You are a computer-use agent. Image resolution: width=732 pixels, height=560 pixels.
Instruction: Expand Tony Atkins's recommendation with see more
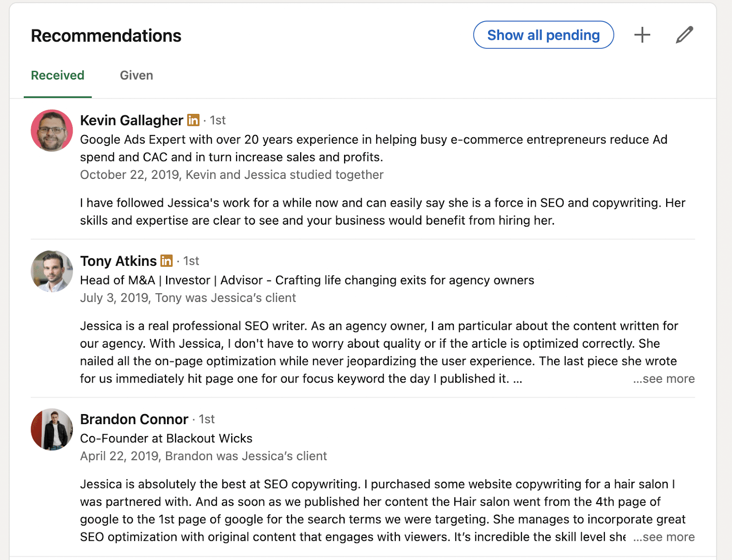[663, 379]
